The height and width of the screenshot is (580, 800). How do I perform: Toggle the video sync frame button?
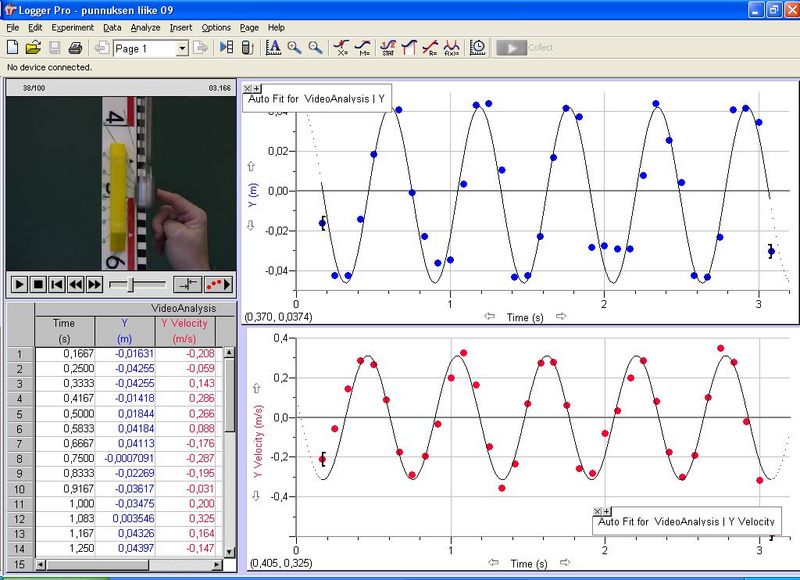(x=187, y=284)
